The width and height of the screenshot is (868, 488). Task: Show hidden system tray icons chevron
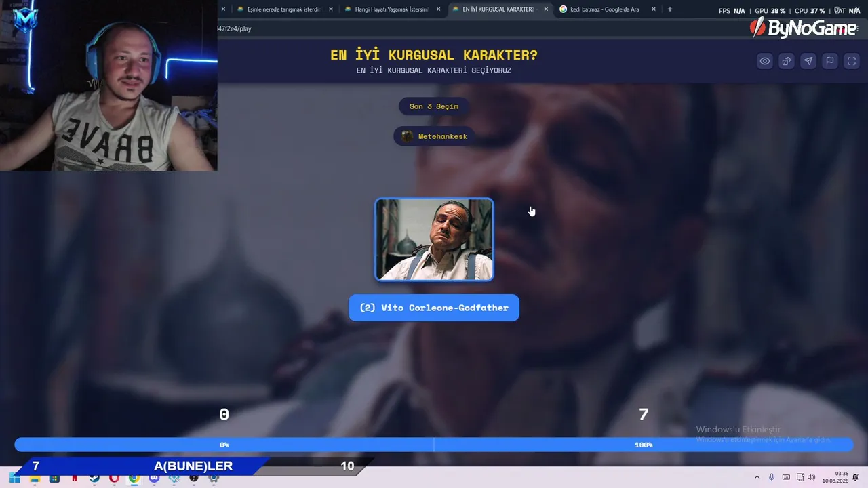click(757, 478)
